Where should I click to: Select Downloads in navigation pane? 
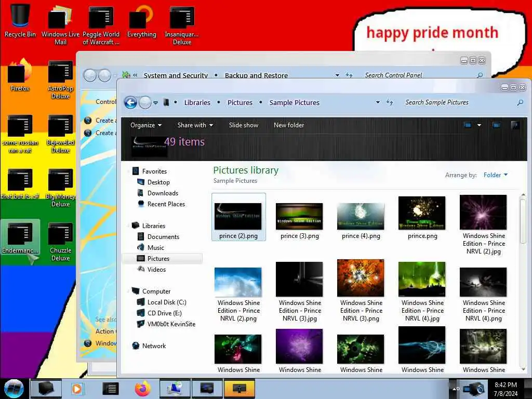pyautogui.click(x=163, y=193)
